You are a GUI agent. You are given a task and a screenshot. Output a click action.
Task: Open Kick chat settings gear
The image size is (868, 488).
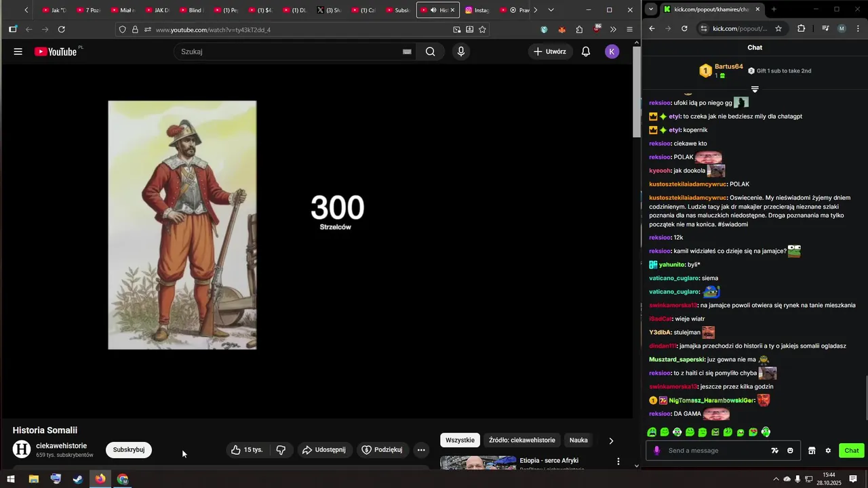828,451
